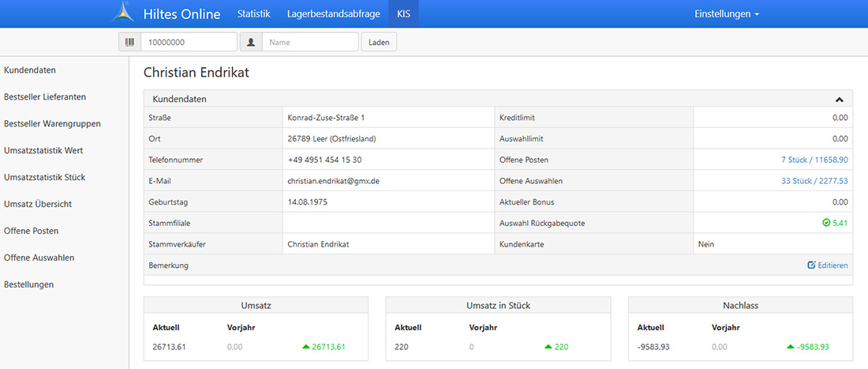The height and width of the screenshot is (369, 868).
Task: Open the Statistik menu item
Action: click(x=254, y=13)
